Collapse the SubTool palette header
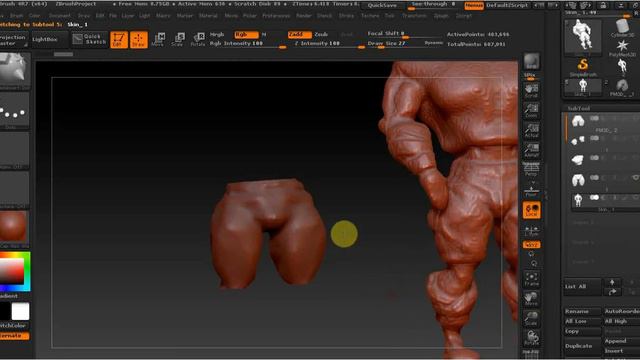 [579, 108]
